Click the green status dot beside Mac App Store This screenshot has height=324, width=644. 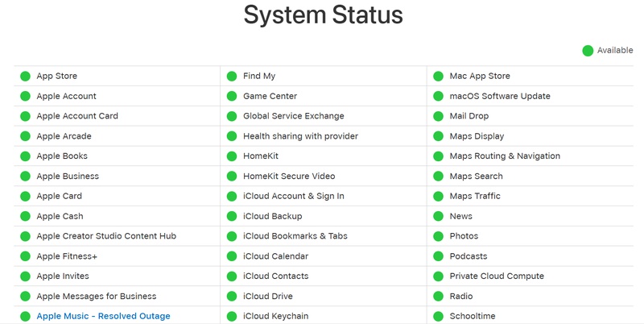tap(439, 76)
